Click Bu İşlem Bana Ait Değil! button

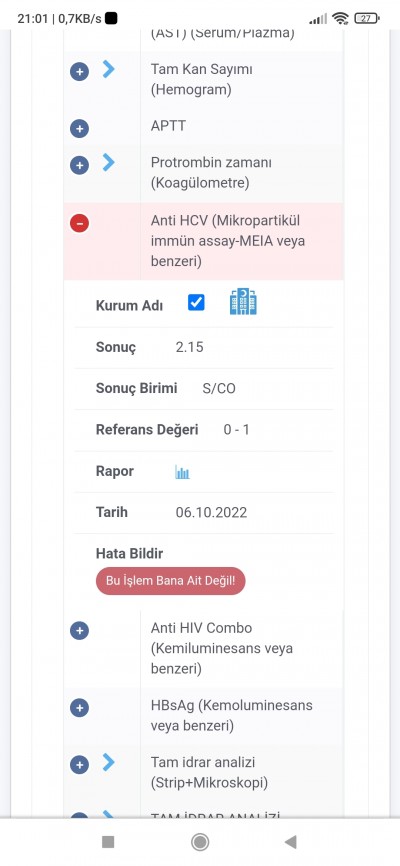pos(171,581)
